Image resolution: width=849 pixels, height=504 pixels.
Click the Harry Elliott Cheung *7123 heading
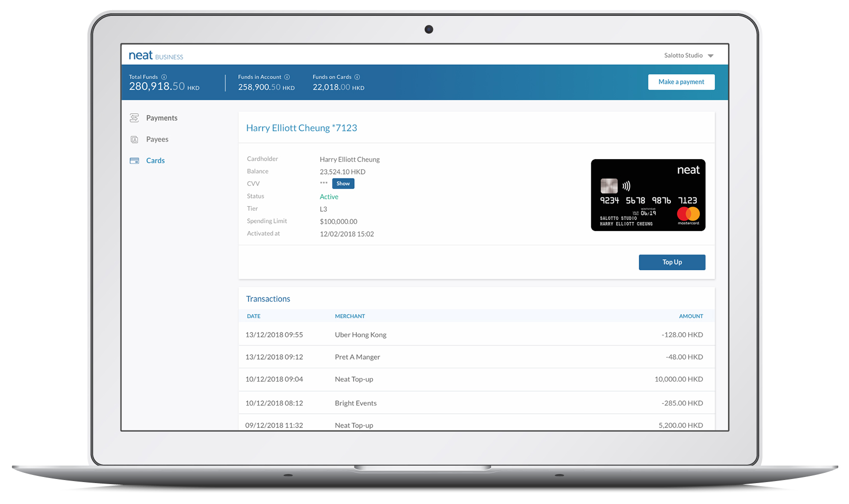[x=302, y=128]
